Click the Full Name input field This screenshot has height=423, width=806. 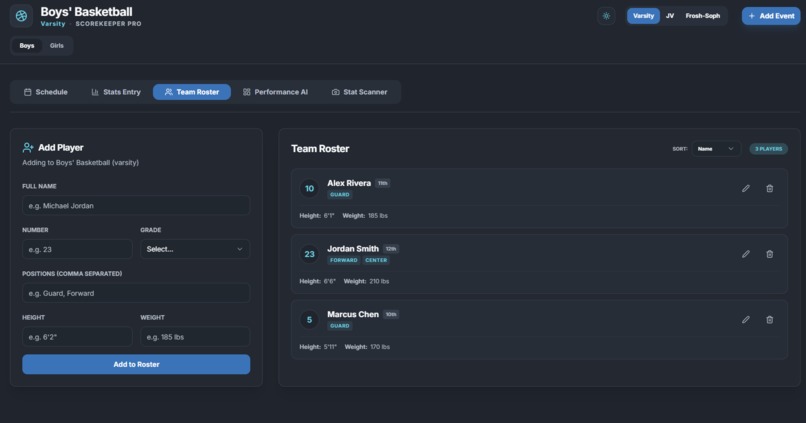coord(136,206)
